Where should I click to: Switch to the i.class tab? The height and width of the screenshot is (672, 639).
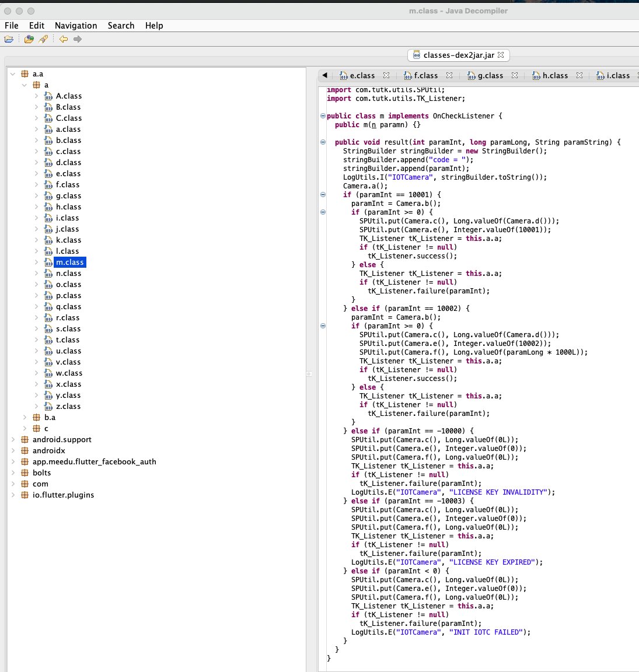(x=613, y=75)
